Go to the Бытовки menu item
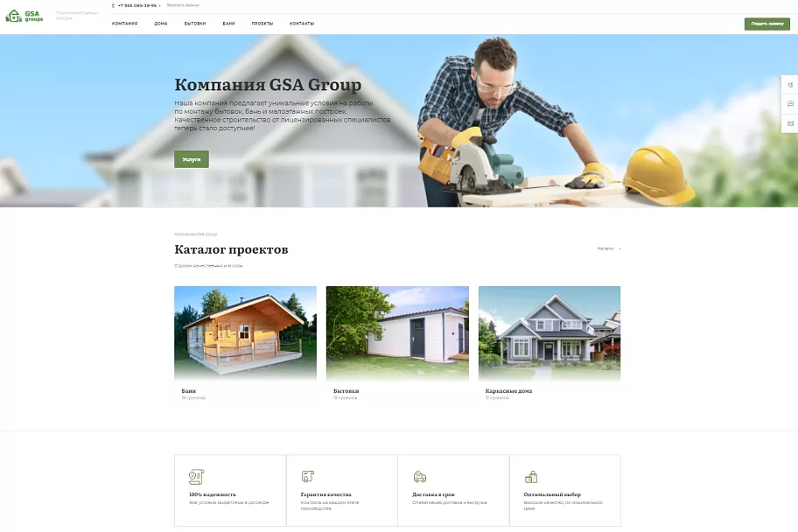The image size is (798, 532). coord(195,24)
